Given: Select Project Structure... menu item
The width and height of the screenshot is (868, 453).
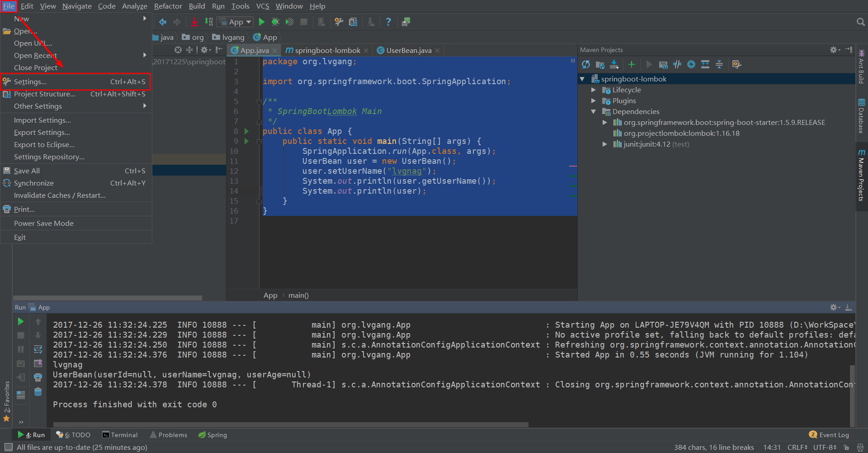Looking at the screenshot, I should (x=76, y=94).
